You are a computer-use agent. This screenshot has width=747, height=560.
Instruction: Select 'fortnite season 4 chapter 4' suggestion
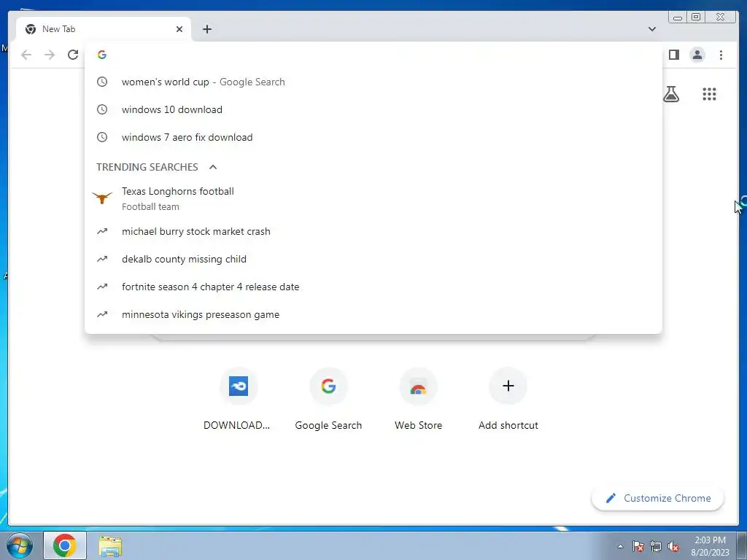click(373, 287)
